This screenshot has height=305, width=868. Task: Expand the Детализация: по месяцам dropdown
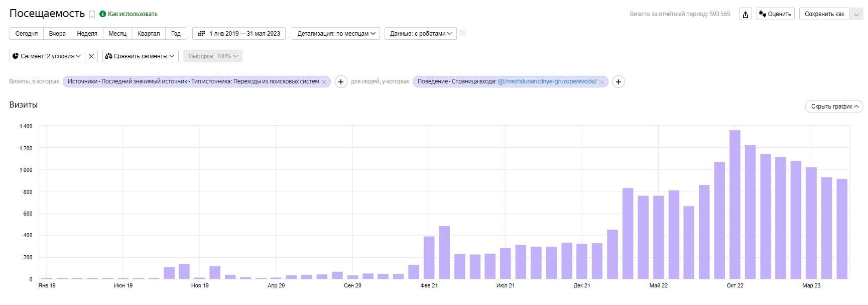tap(336, 34)
